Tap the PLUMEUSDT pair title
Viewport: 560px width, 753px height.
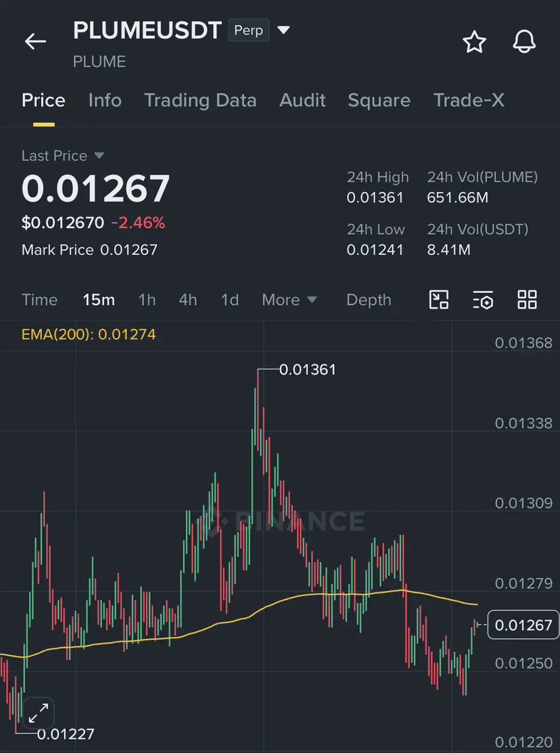pos(147,30)
